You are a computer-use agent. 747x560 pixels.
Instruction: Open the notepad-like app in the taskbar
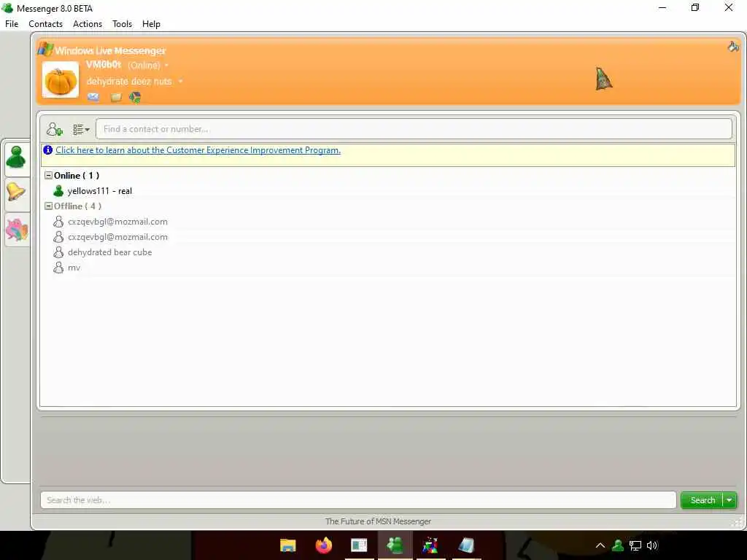[x=466, y=545]
